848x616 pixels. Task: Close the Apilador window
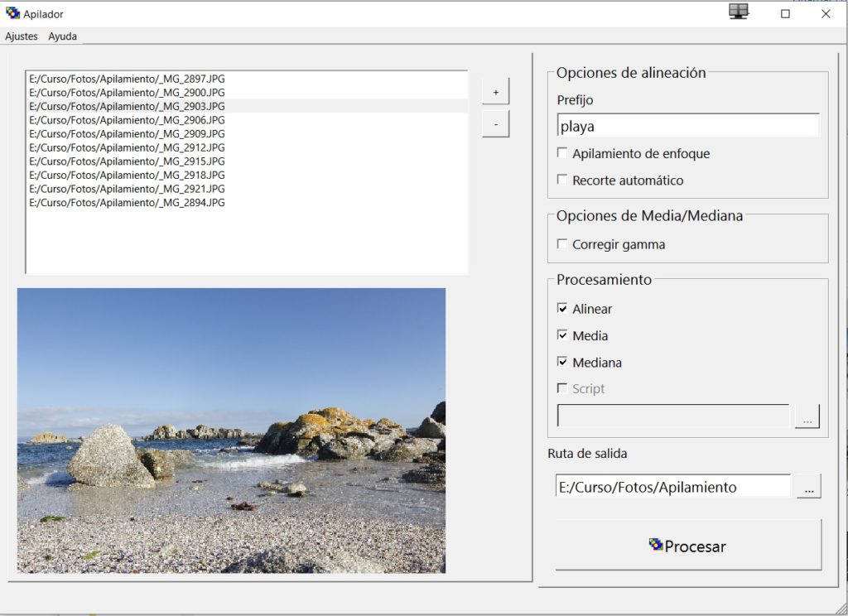point(826,13)
